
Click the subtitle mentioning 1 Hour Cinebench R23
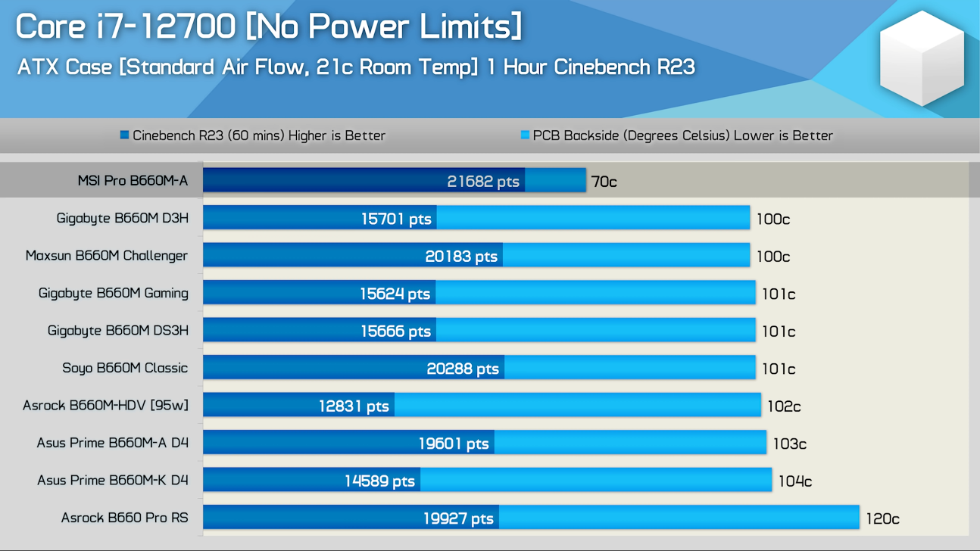[x=356, y=67]
